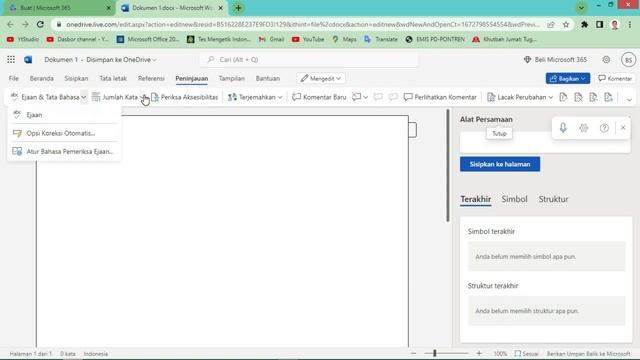Open a new Chrome tab
Viewport: 640px width, 360px height.
click(x=238, y=8)
